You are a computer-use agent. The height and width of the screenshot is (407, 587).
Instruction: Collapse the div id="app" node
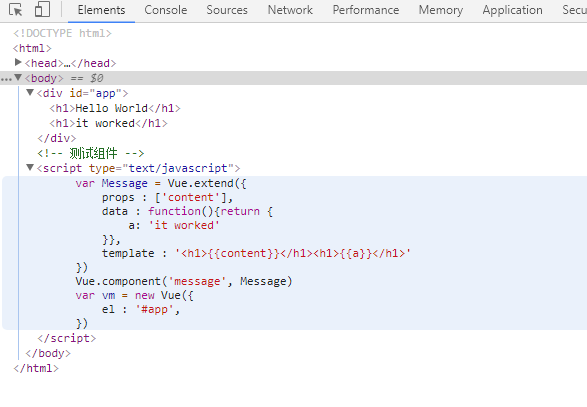30,92
